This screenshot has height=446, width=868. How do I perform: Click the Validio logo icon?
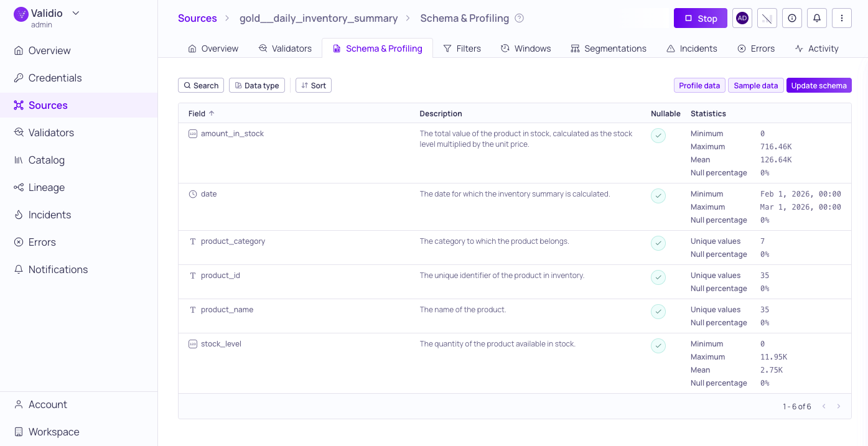click(x=21, y=14)
